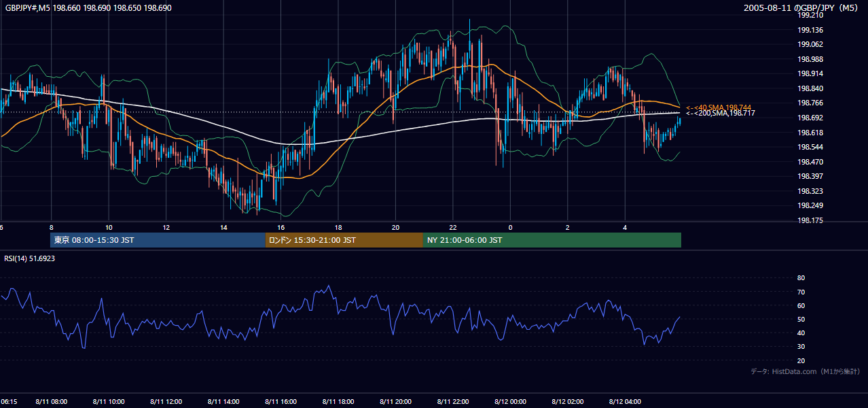Click price axis label 198.840

(810, 88)
